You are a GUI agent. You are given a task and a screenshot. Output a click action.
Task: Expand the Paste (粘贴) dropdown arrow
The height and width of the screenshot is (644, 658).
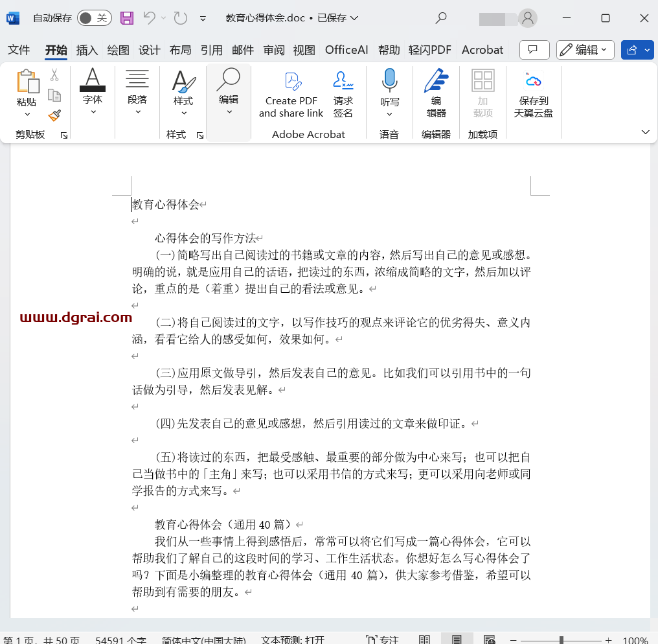coord(27,115)
